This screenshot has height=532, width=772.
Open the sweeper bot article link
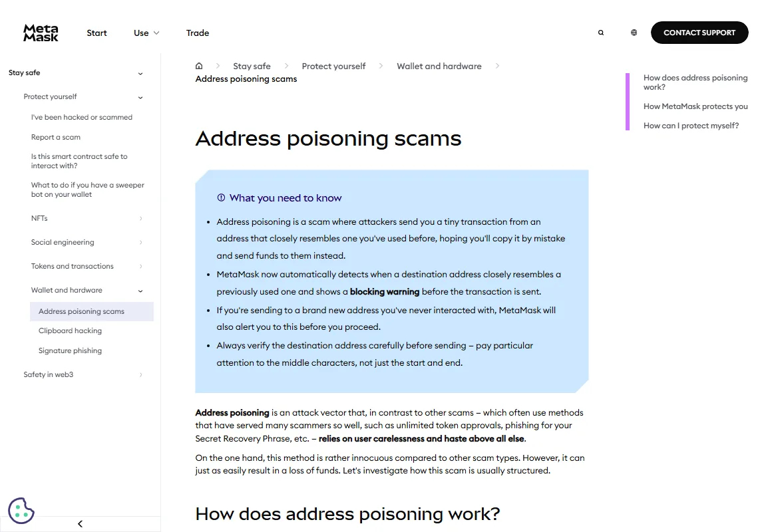(x=88, y=190)
